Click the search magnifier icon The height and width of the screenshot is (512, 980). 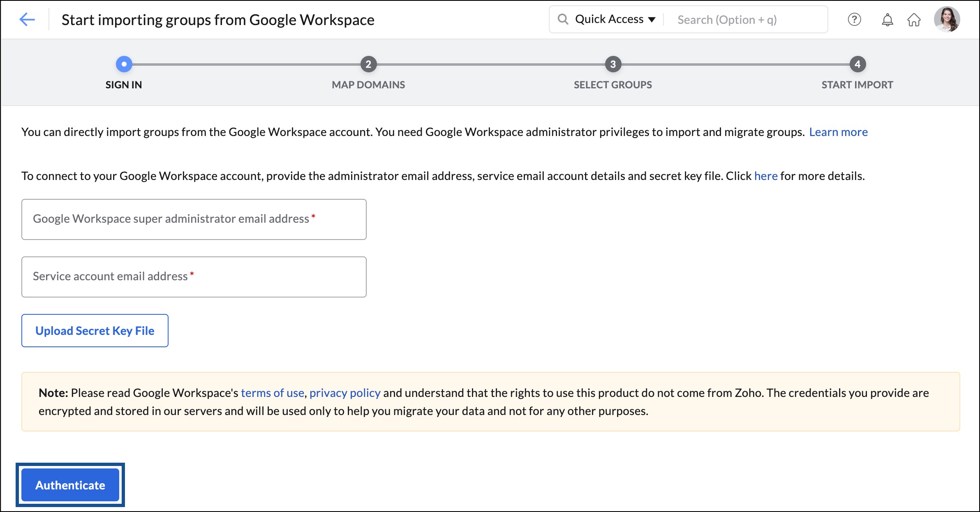(x=562, y=19)
